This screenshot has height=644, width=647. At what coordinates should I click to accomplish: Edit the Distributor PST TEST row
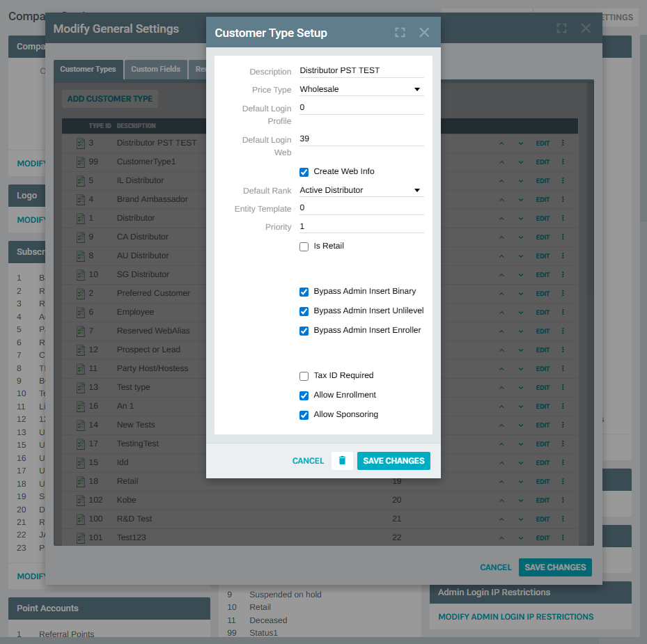pyautogui.click(x=543, y=143)
